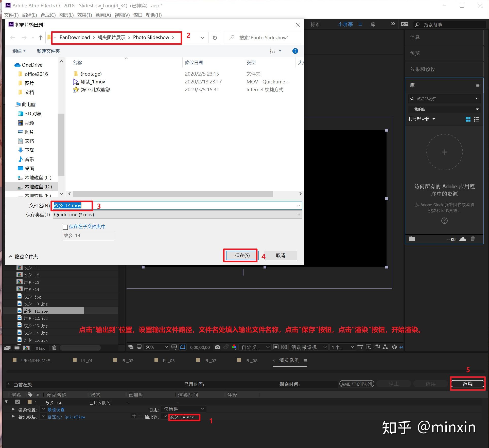Click the render item label color swatch
This screenshot has width=489, height=448.
29,402
